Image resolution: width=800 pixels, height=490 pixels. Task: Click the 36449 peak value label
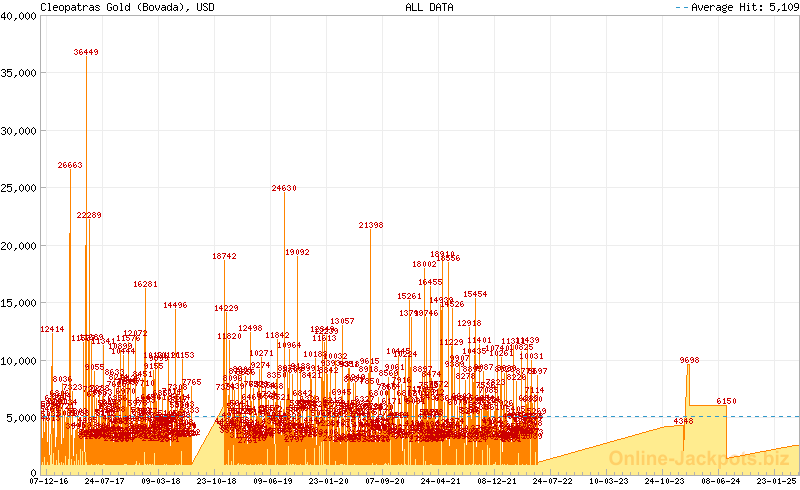click(x=86, y=52)
